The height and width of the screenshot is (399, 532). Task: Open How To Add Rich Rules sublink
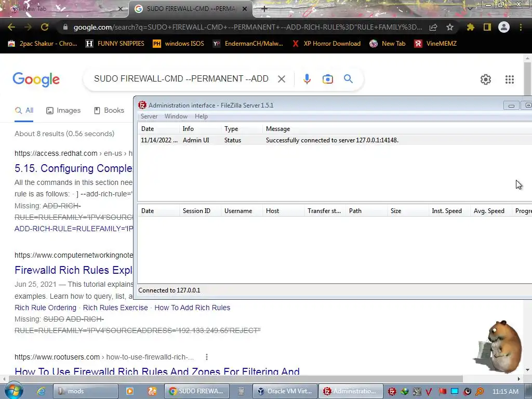(x=192, y=308)
